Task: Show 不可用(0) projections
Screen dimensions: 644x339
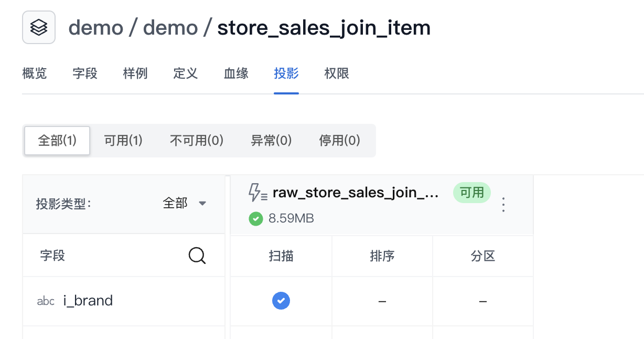Action: (197, 141)
